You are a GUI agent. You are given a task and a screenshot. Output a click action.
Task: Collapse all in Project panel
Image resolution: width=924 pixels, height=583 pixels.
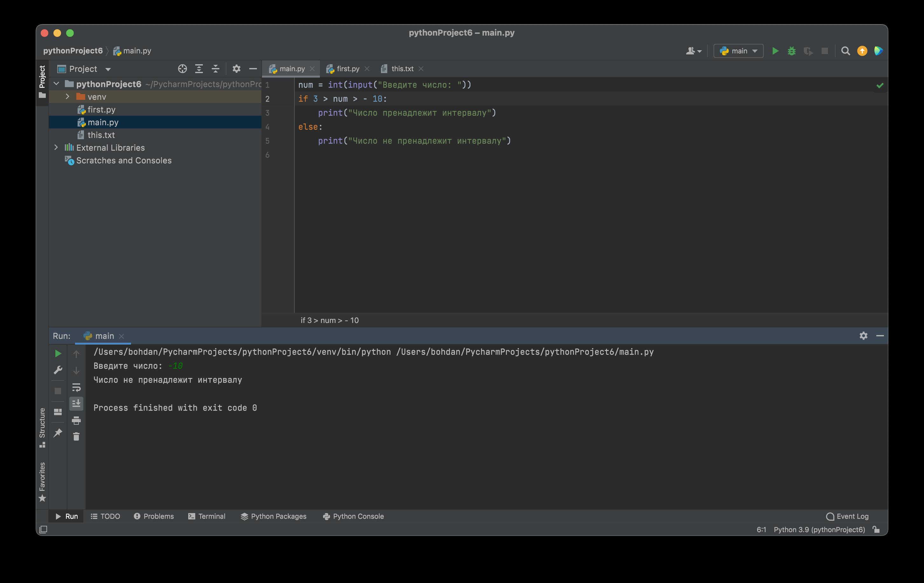coord(215,69)
